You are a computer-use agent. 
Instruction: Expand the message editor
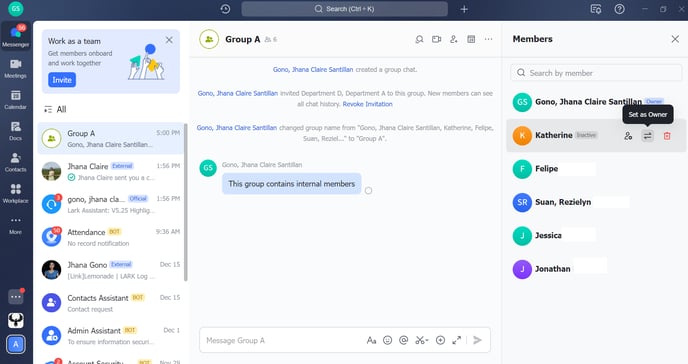(457, 340)
